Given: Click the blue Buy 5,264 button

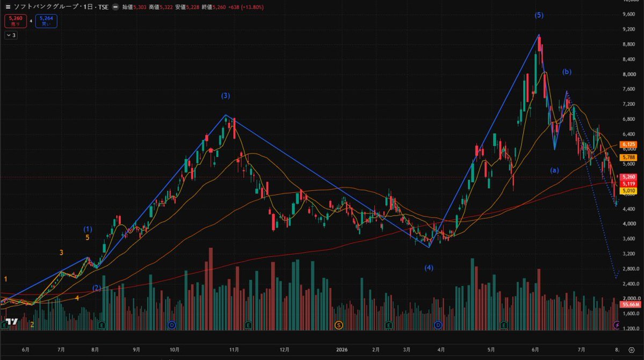Looking at the screenshot, I should (46, 21).
